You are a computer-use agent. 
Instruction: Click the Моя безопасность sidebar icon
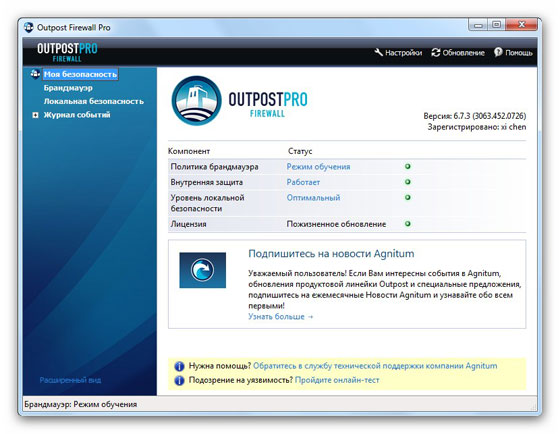click(x=35, y=74)
